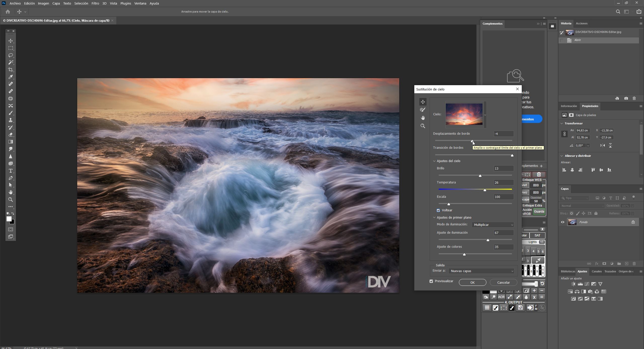Click the foreground color swatch

click(9, 219)
